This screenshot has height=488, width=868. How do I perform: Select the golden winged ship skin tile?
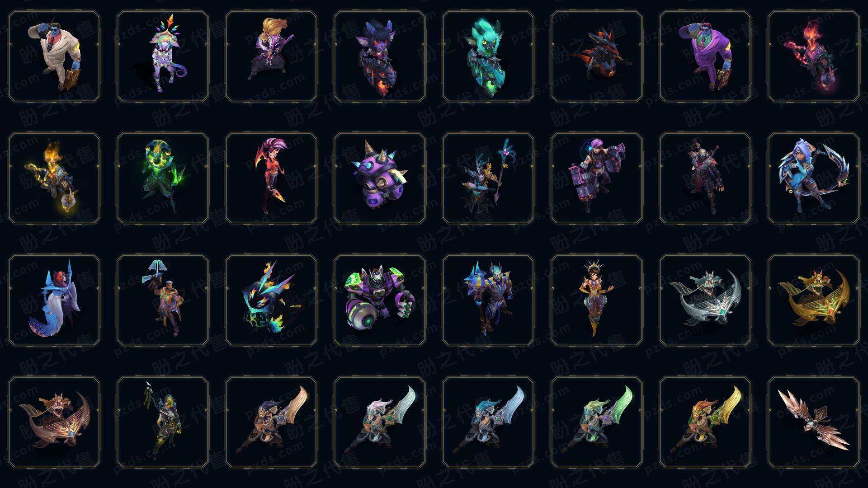coord(814,300)
